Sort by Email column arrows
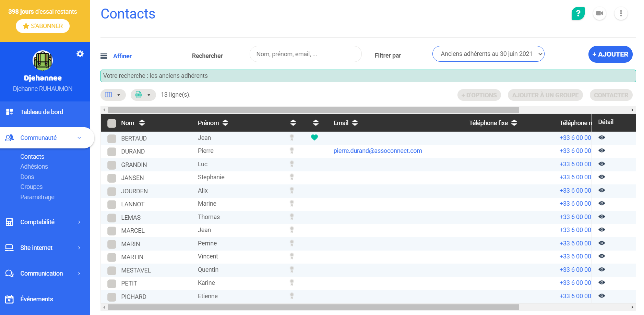 (x=355, y=123)
